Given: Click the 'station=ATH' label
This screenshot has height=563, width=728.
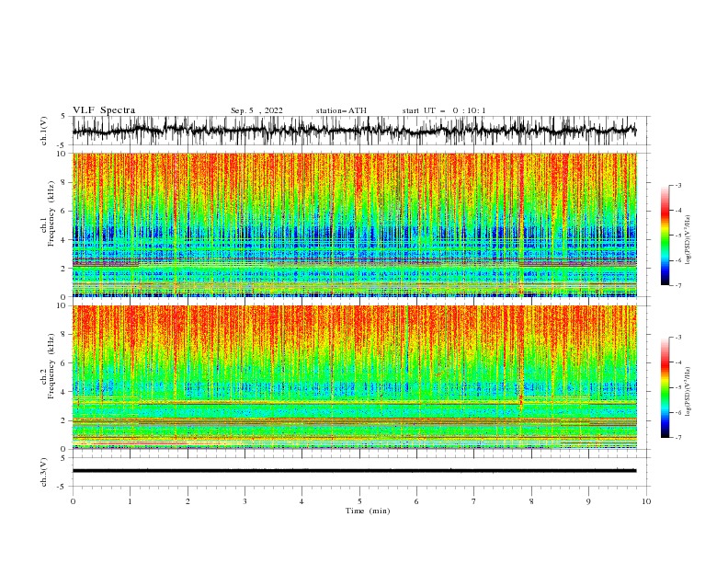Looking at the screenshot, I should pos(341,110).
